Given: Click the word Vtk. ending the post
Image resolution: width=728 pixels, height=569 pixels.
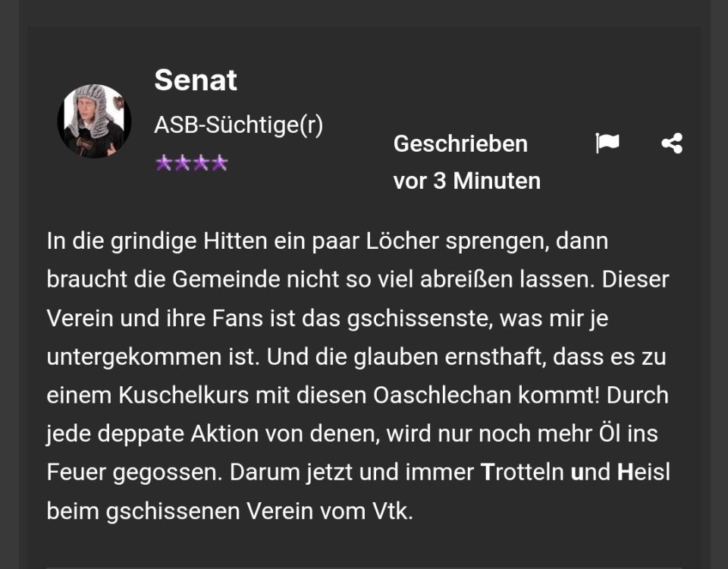Looking at the screenshot, I should click(x=391, y=511).
